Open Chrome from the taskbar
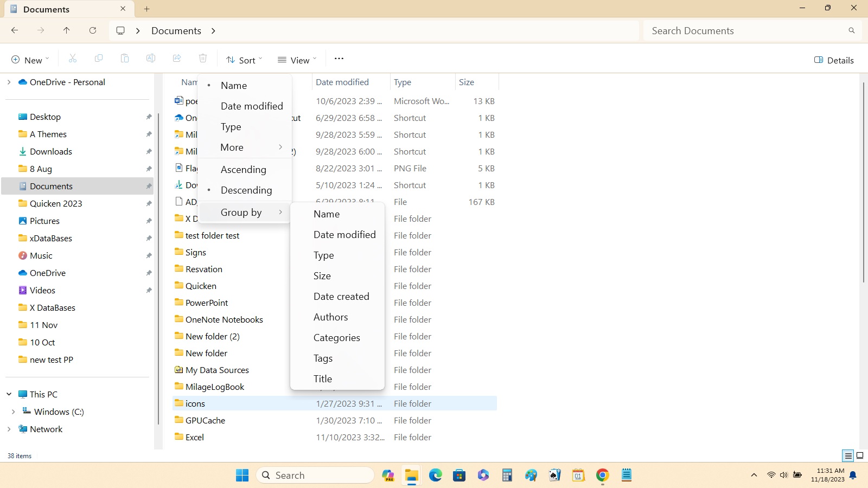 pos(602,476)
